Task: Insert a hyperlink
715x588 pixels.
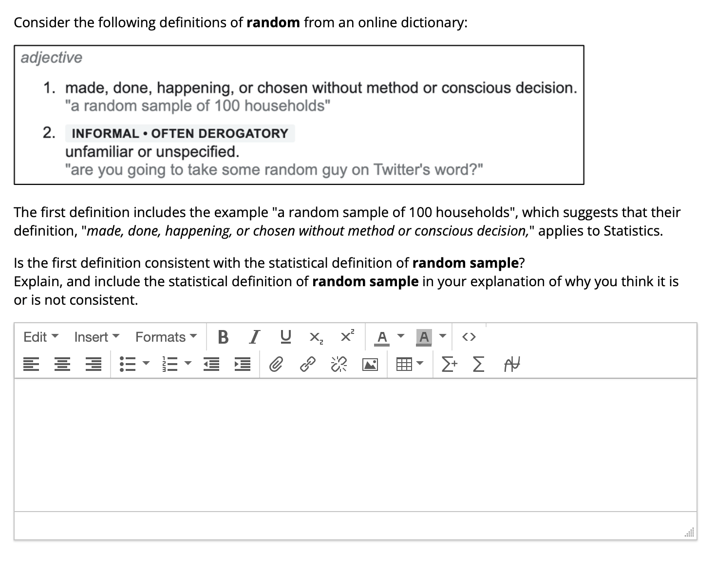Action: pos(307,364)
